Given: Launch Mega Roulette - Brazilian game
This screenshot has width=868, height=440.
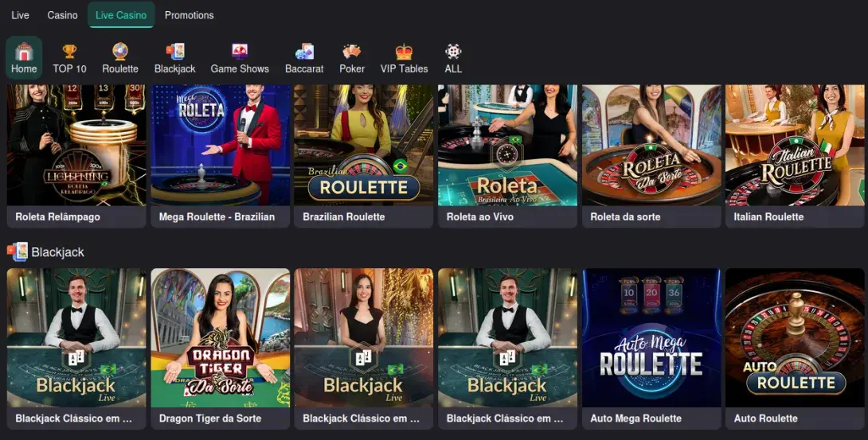Looking at the screenshot, I should 221,156.
